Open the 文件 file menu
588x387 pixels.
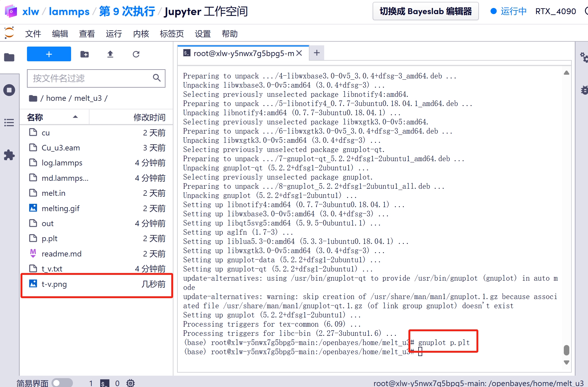33,34
